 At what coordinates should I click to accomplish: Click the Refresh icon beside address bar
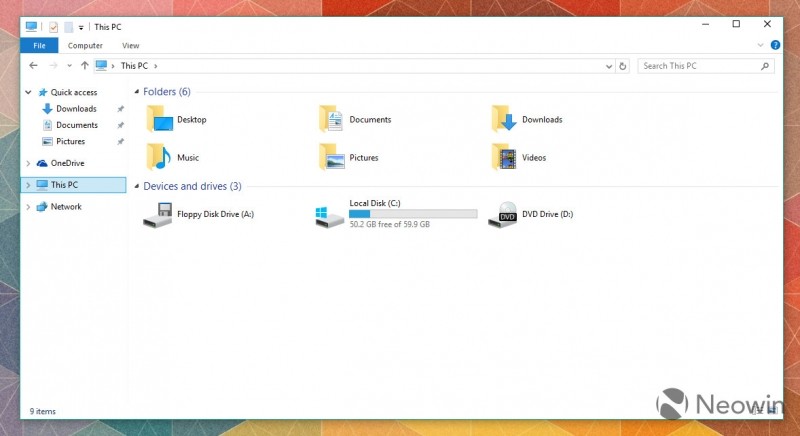(623, 66)
